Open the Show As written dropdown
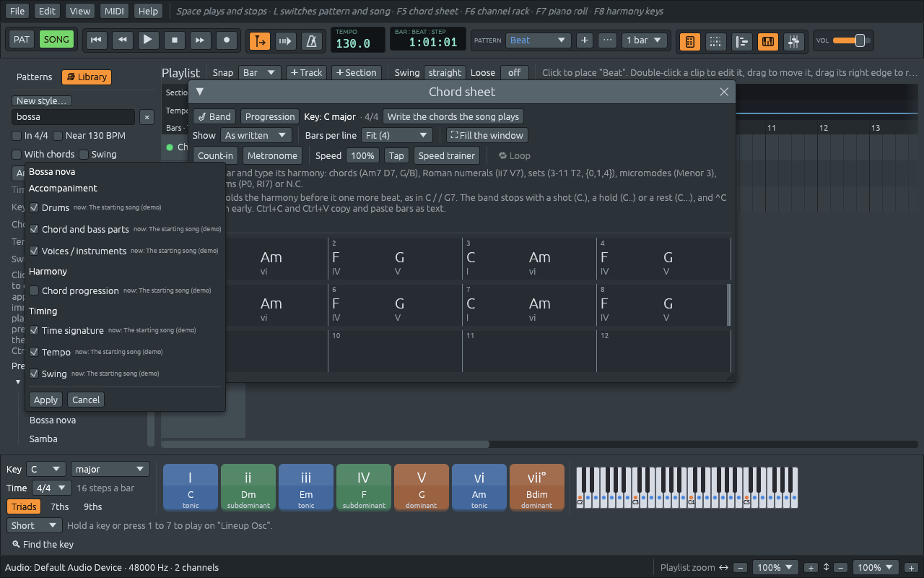This screenshot has width=924, height=578. [x=256, y=135]
